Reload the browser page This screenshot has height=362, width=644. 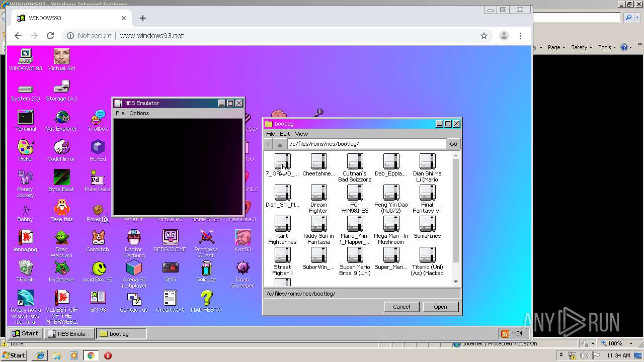click(50, 36)
